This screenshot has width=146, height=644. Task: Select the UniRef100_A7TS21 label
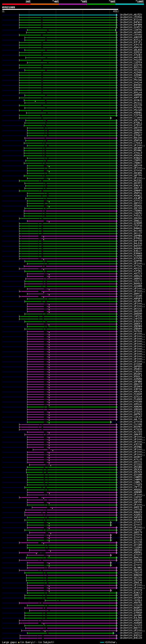131,266
